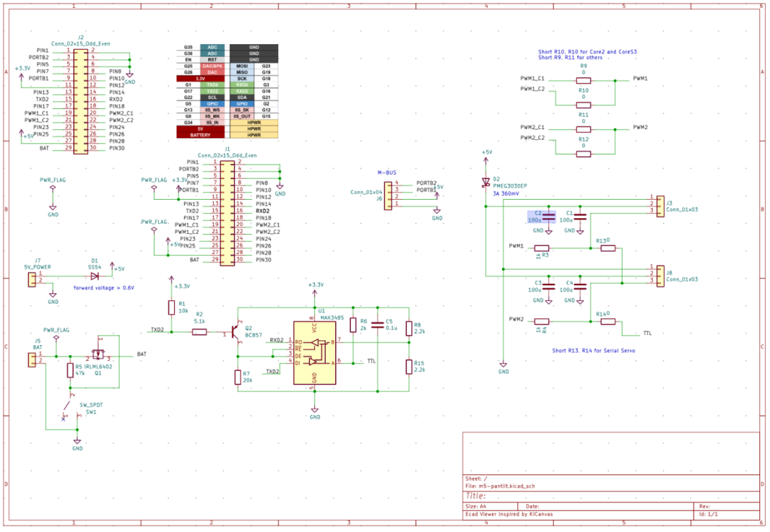Click the RST cell in pinout table

[x=212, y=59]
